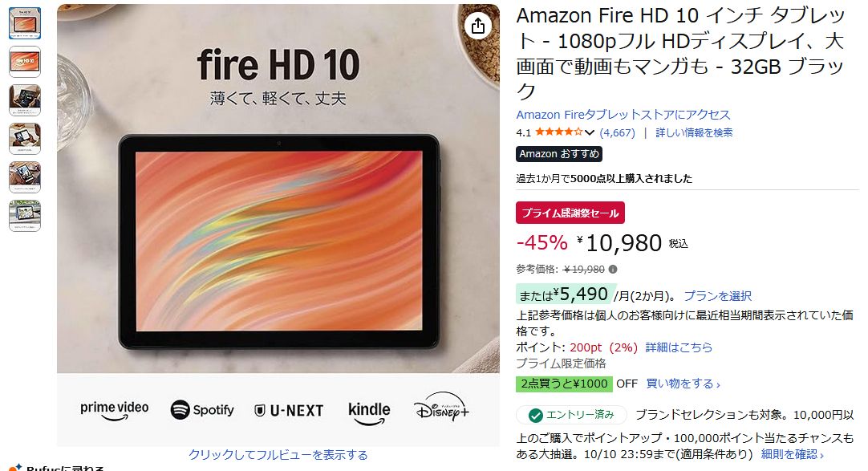Select the fifth product thumbnail

24,177
